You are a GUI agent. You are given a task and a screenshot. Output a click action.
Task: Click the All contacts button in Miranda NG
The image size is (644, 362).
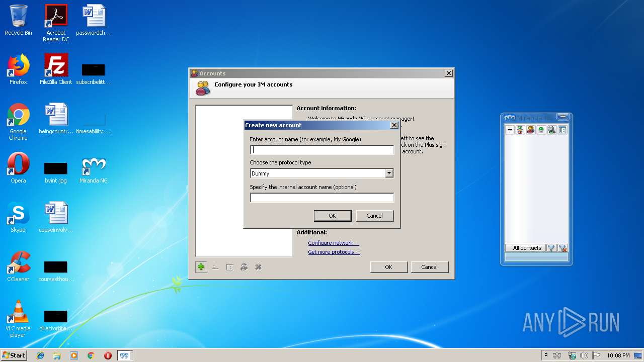point(526,248)
